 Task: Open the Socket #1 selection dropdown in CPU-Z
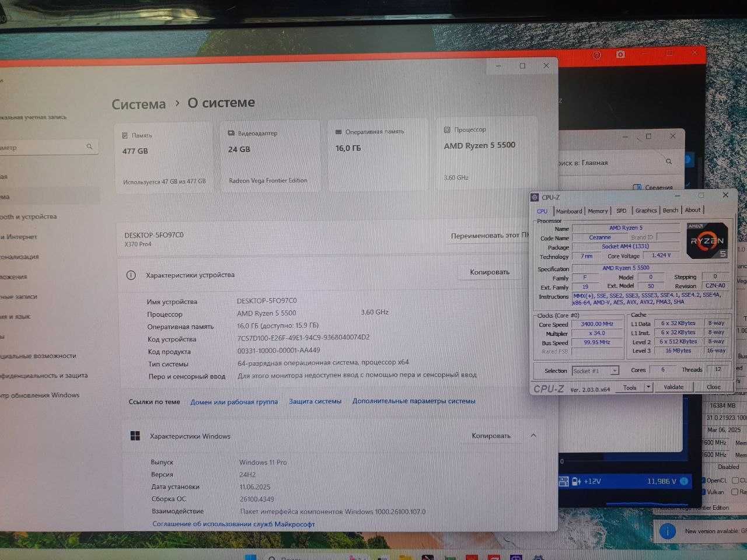click(595, 370)
